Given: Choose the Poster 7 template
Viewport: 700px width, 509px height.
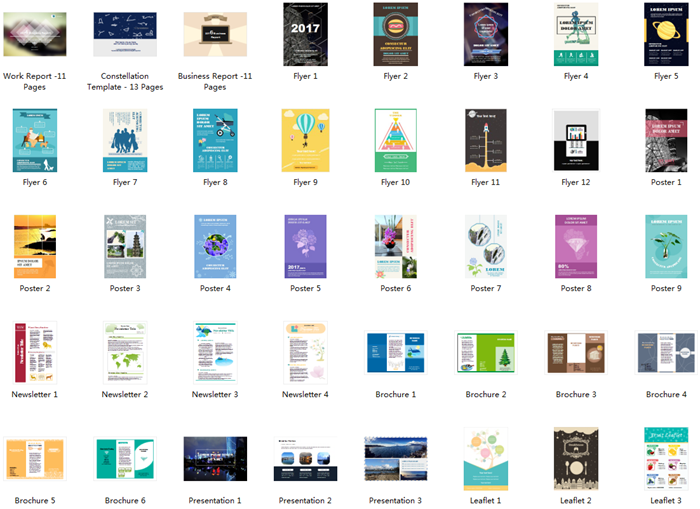Looking at the screenshot, I should click(x=486, y=246).
